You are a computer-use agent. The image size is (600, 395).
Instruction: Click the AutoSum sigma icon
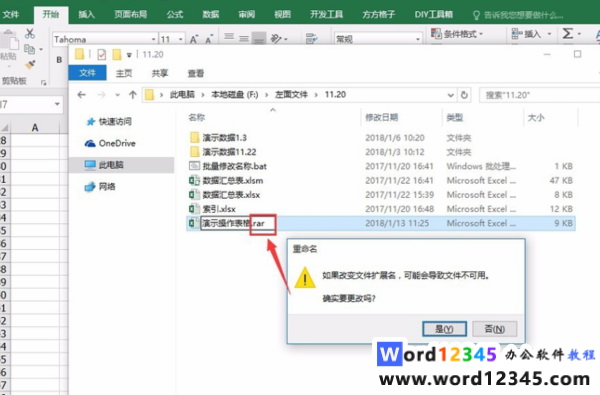[x=567, y=33]
